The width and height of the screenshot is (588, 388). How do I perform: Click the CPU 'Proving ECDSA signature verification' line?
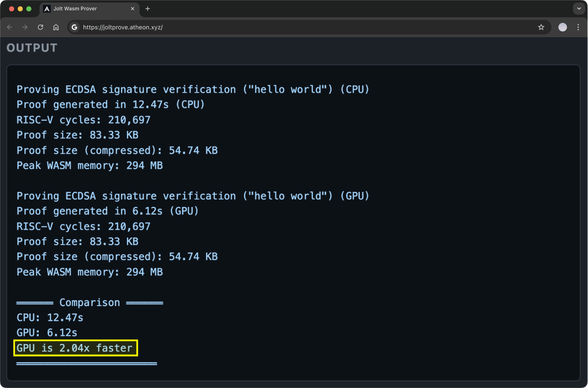click(x=193, y=89)
